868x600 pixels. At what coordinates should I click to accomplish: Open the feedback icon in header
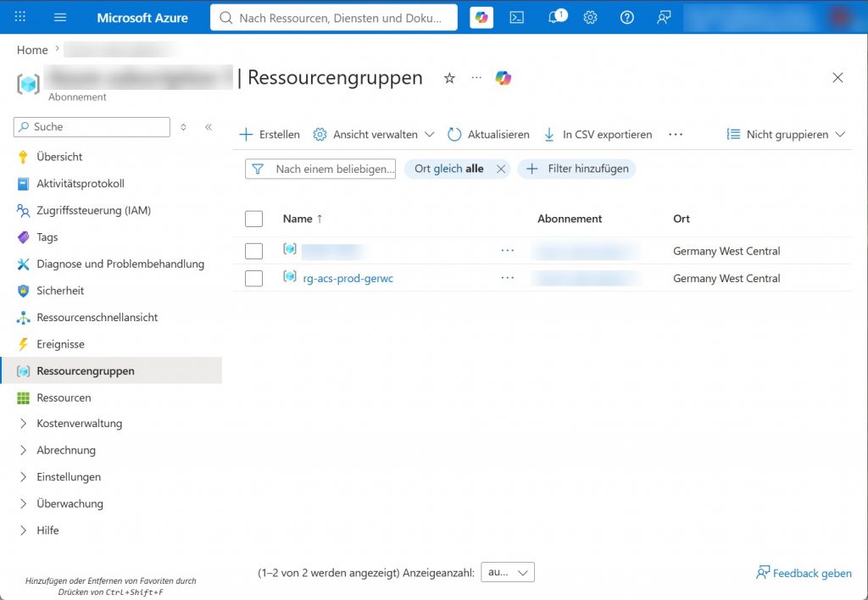[663, 18]
